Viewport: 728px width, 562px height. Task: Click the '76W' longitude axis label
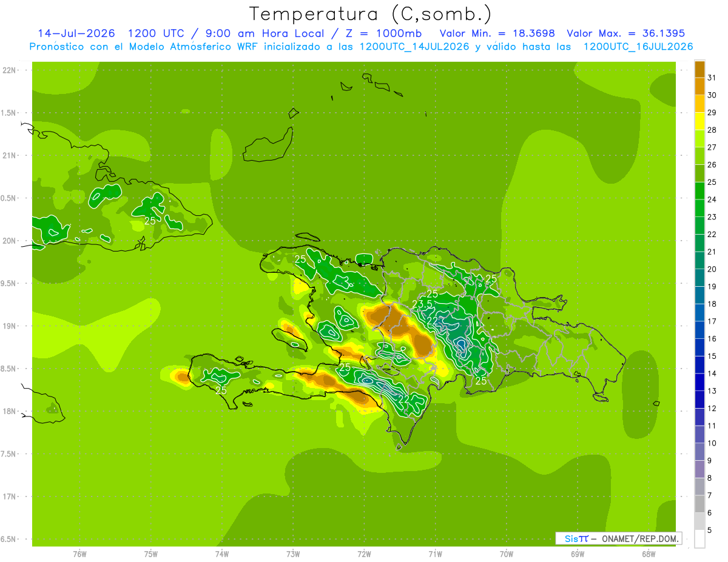tap(79, 554)
